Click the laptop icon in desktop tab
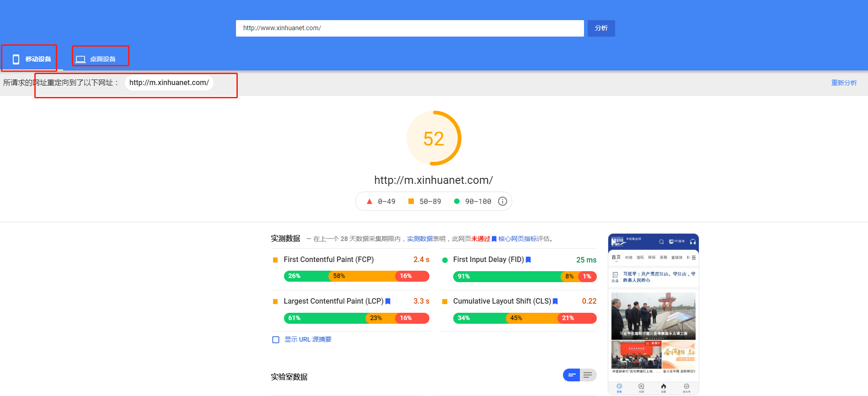Image resolution: width=868 pixels, height=396 pixels. click(x=80, y=59)
